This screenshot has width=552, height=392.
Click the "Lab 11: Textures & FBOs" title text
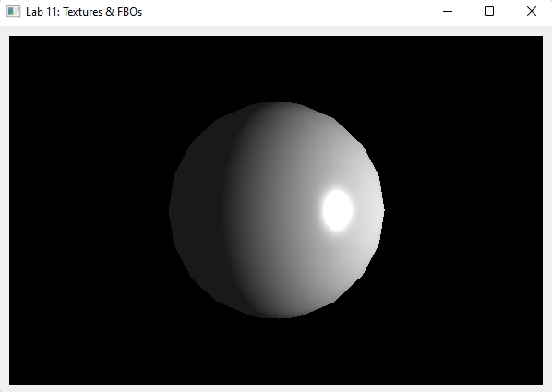pos(84,12)
